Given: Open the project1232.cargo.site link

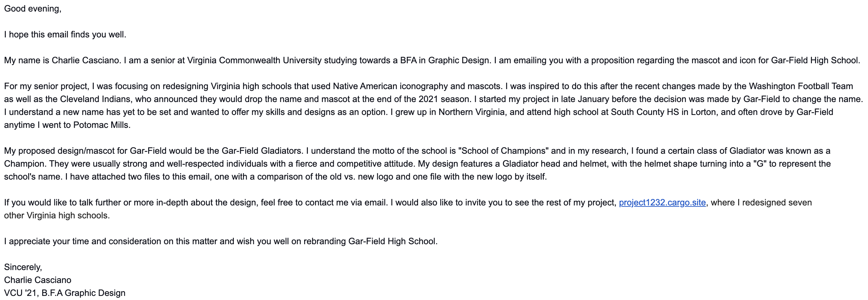Looking at the screenshot, I should (662, 202).
